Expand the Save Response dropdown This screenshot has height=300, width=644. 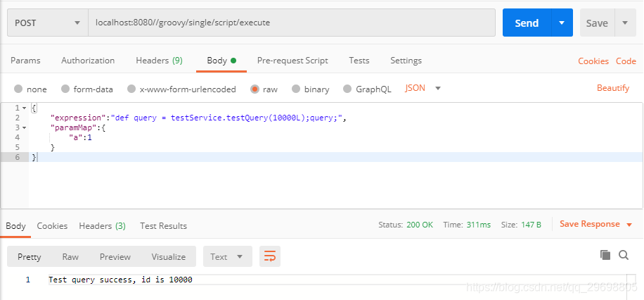click(629, 224)
